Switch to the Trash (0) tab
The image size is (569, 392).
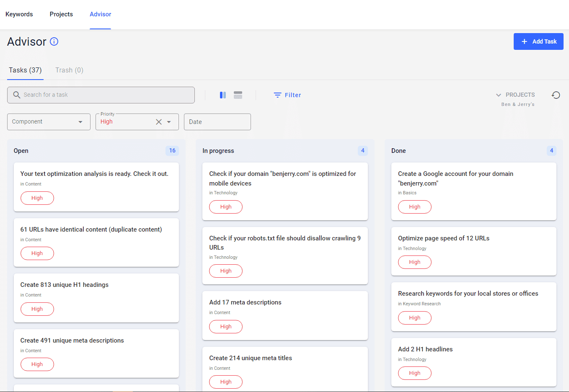(69, 70)
